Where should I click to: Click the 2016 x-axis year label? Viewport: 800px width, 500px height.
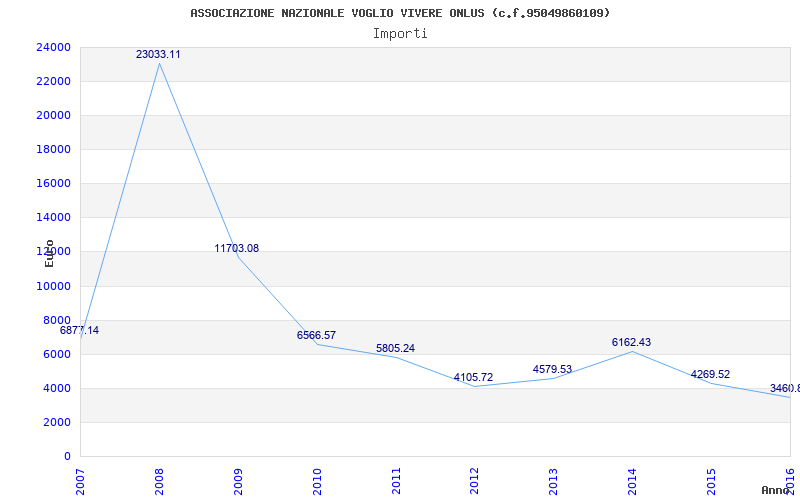pyautogui.click(x=790, y=482)
